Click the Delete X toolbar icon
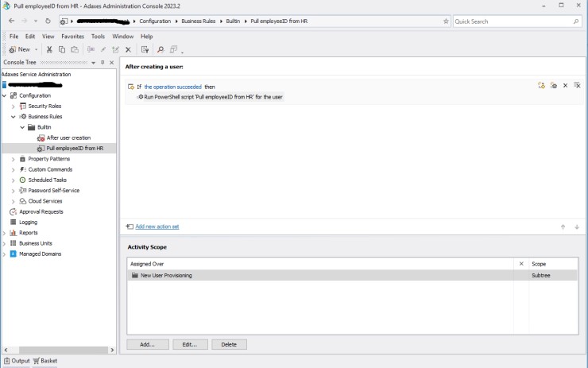The width and height of the screenshot is (588, 368). click(x=128, y=49)
